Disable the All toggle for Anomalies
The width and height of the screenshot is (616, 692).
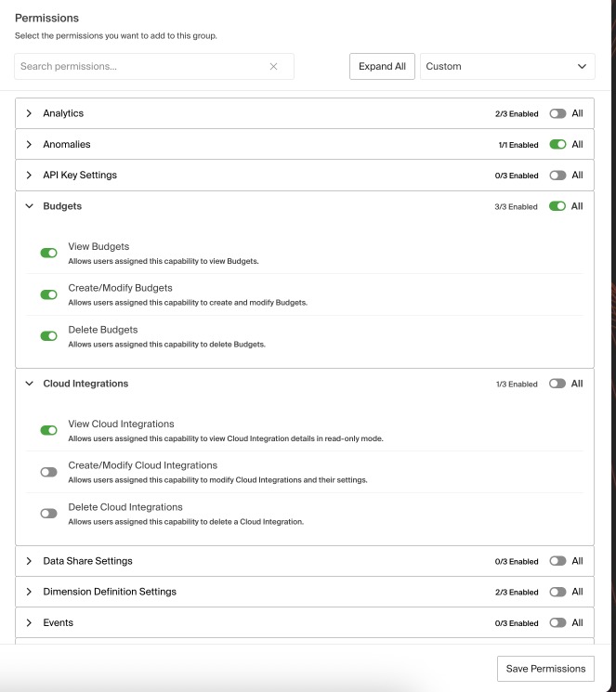[x=557, y=144]
